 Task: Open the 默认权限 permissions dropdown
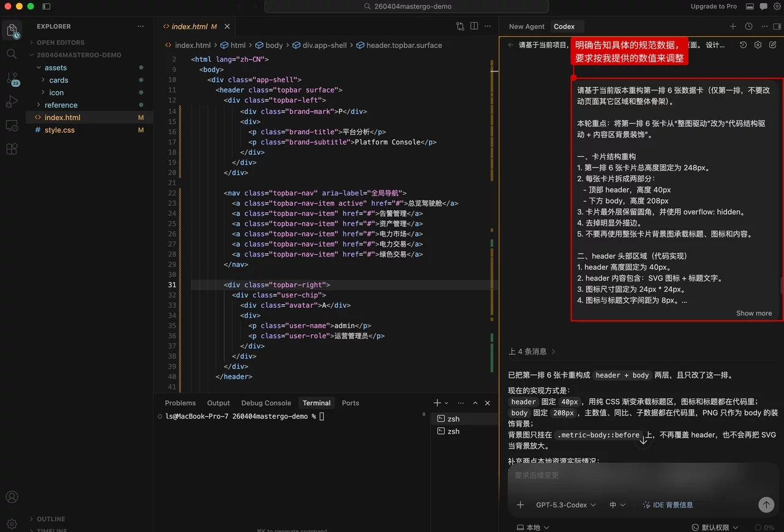(x=715, y=527)
